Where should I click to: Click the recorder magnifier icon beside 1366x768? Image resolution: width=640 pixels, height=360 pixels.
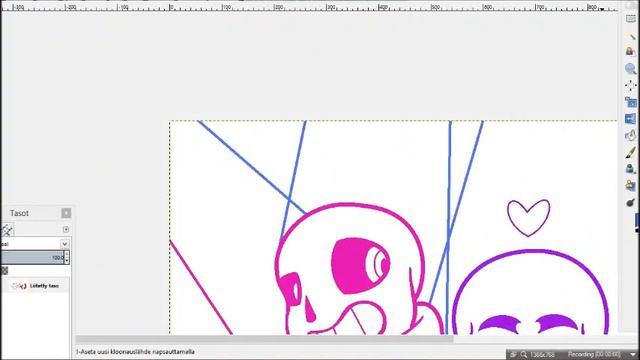(x=524, y=355)
